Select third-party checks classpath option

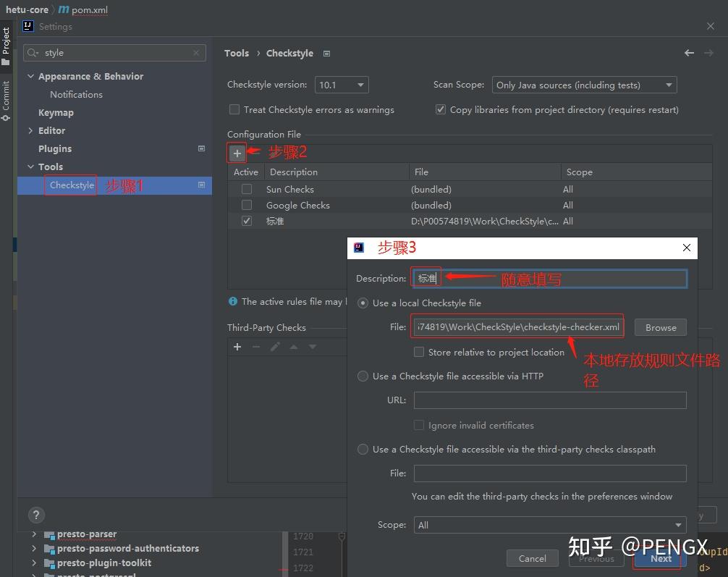click(363, 450)
